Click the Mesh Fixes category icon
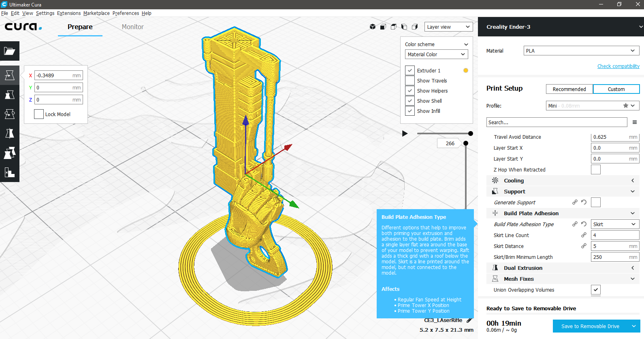Viewport: 644px width, 339px height. 495,279
